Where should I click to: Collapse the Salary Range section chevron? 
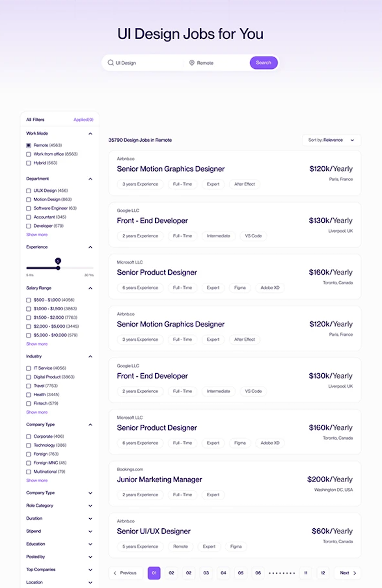pos(90,288)
